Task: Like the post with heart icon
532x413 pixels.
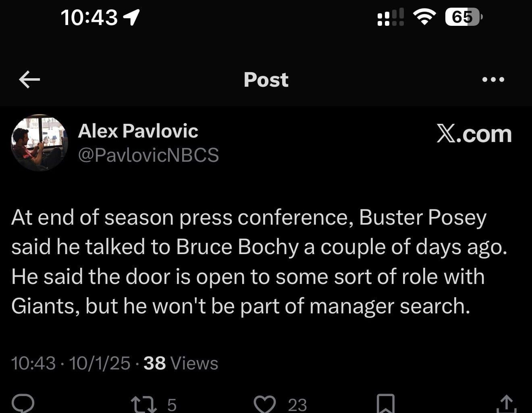Action: point(264,404)
